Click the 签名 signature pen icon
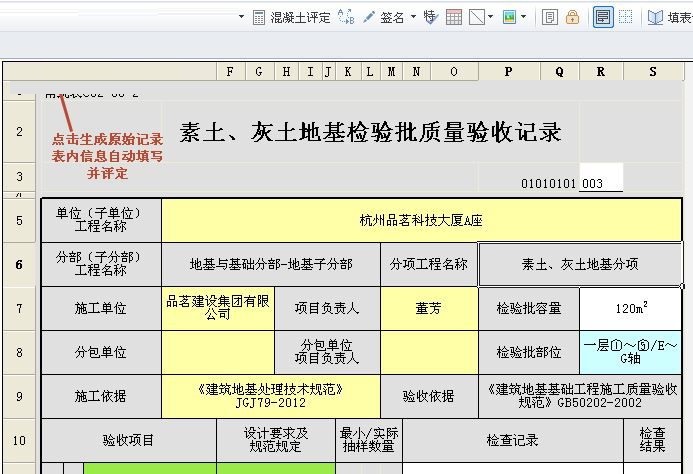The height and width of the screenshot is (474, 693). click(369, 17)
